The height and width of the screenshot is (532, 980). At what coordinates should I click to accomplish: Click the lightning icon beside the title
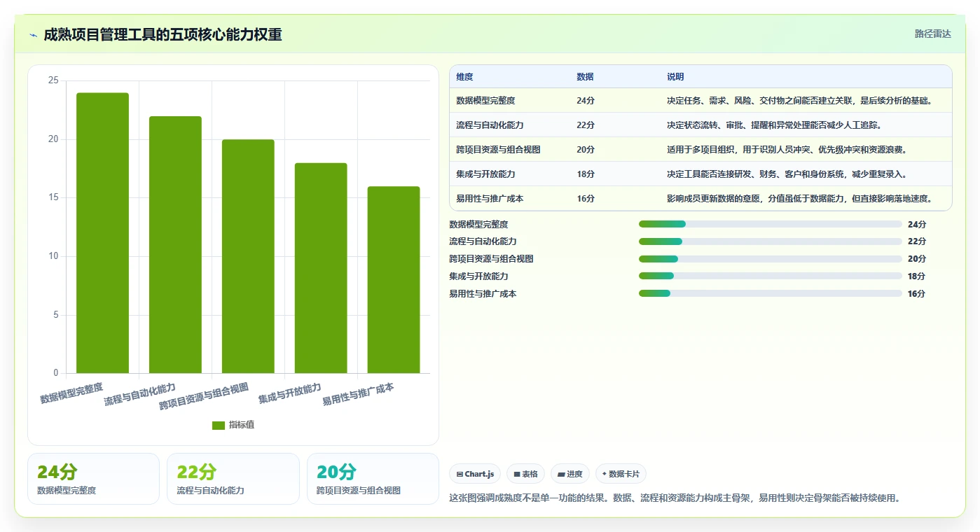pyautogui.click(x=34, y=35)
